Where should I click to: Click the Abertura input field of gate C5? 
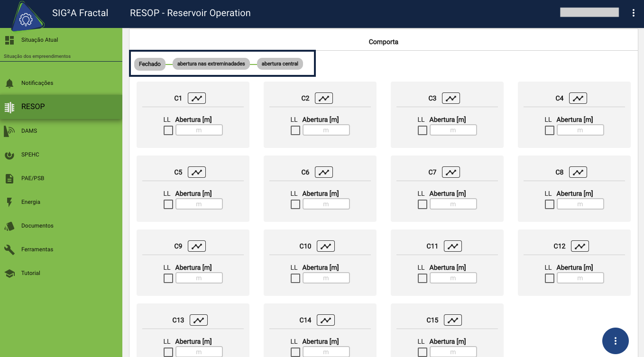[199, 204]
